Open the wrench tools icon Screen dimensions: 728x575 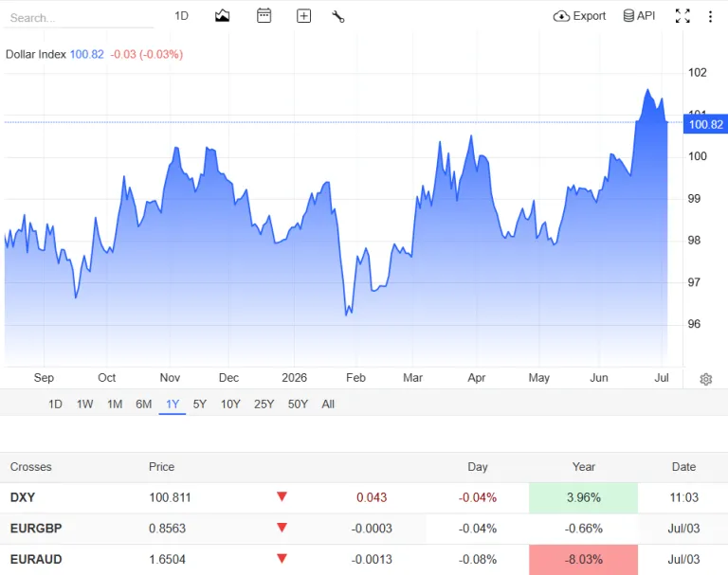338,17
